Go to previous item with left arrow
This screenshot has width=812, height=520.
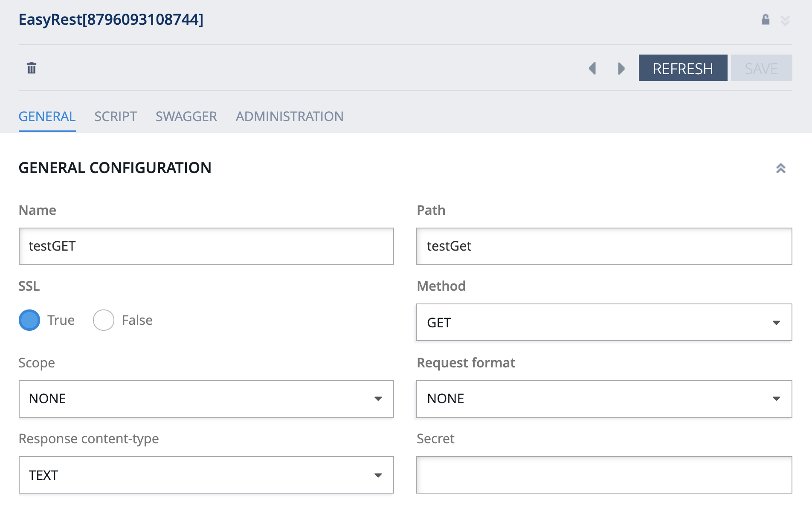tap(592, 68)
